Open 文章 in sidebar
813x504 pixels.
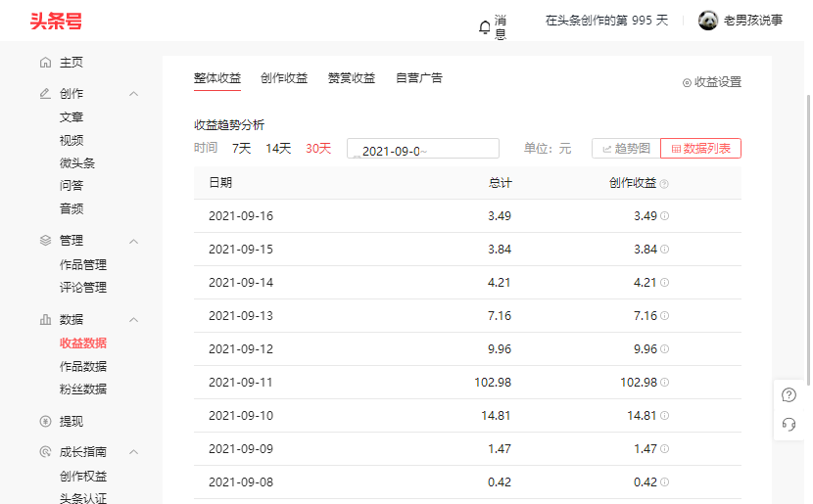click(x=72, y=117)
